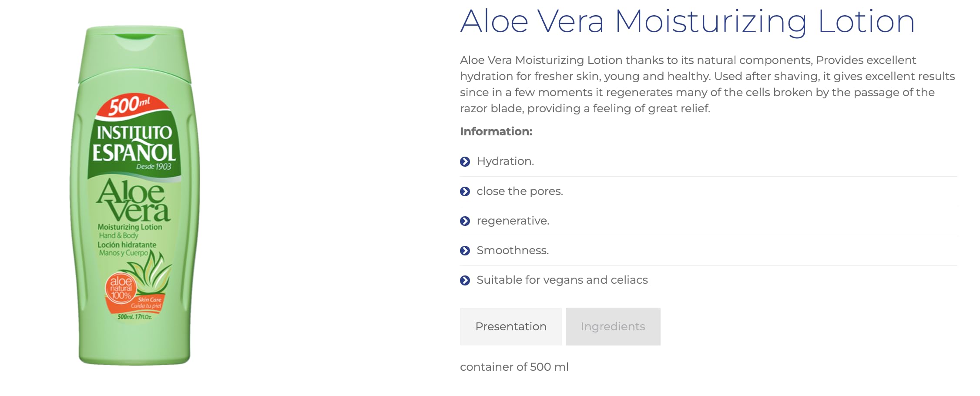
Task: Click the red 500ml badge on bottle
Action: (129, 106)
